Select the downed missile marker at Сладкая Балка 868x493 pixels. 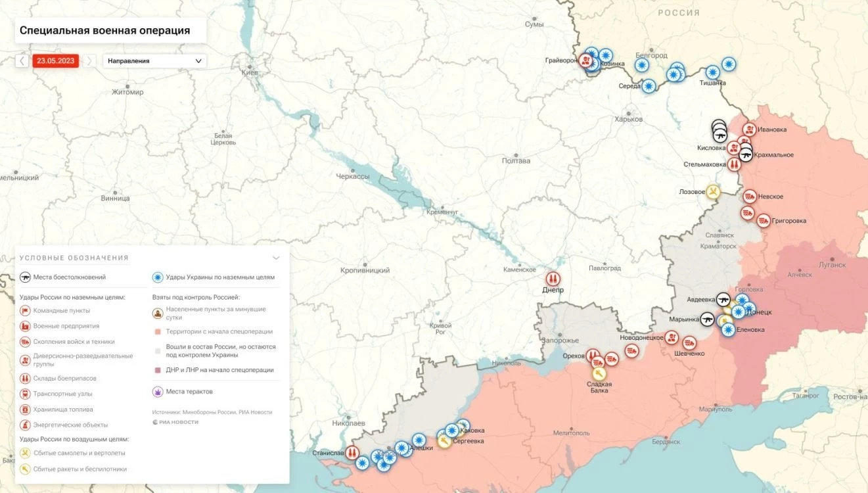click(x=599, y=372)
